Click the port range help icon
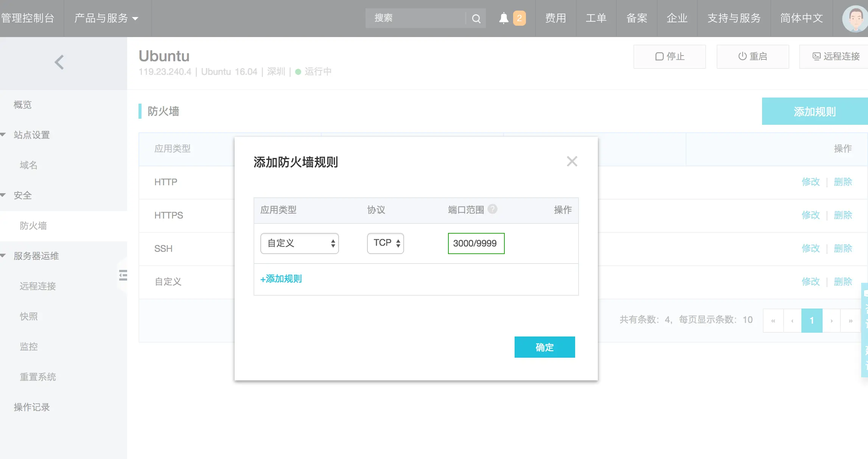Screen dimensions: 868x459 (x=492, y=209)
